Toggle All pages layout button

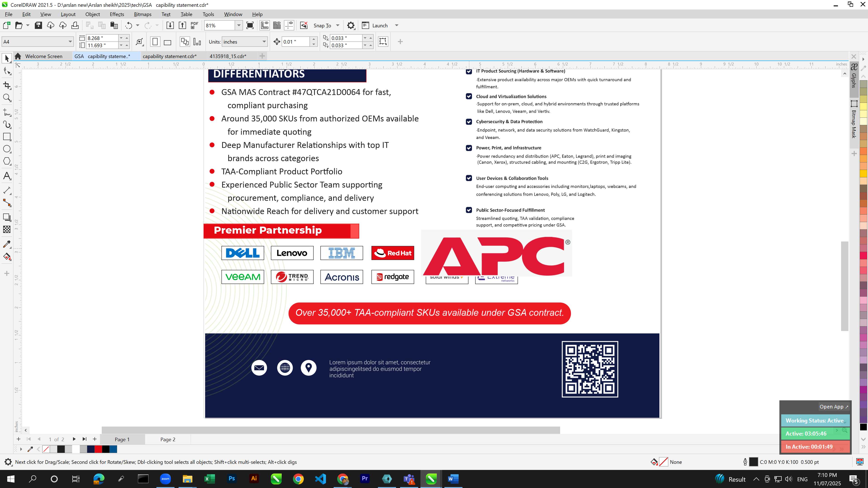(x=185, y=42)
